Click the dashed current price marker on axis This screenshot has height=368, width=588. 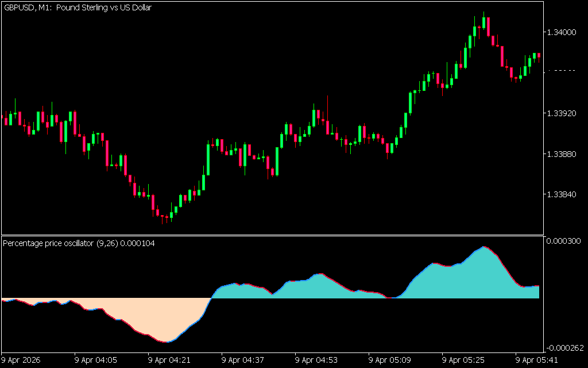[562, 71]
